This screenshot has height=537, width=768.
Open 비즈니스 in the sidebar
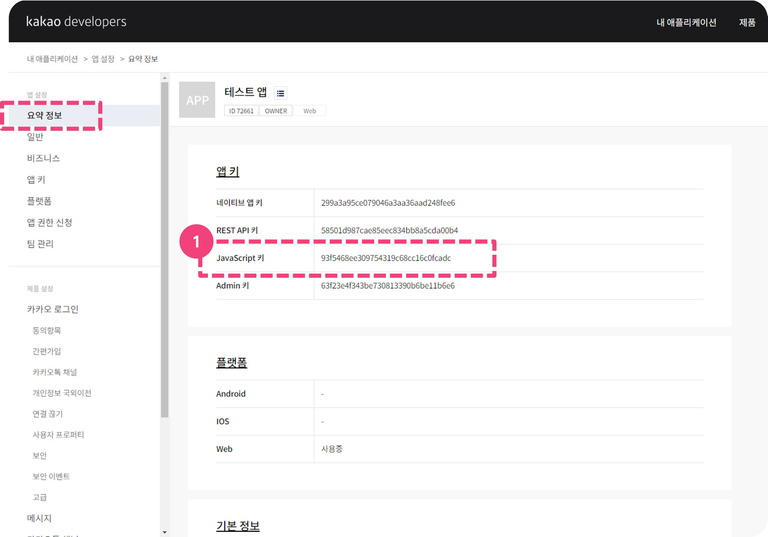pyautogui.click(x=43, y=158)
